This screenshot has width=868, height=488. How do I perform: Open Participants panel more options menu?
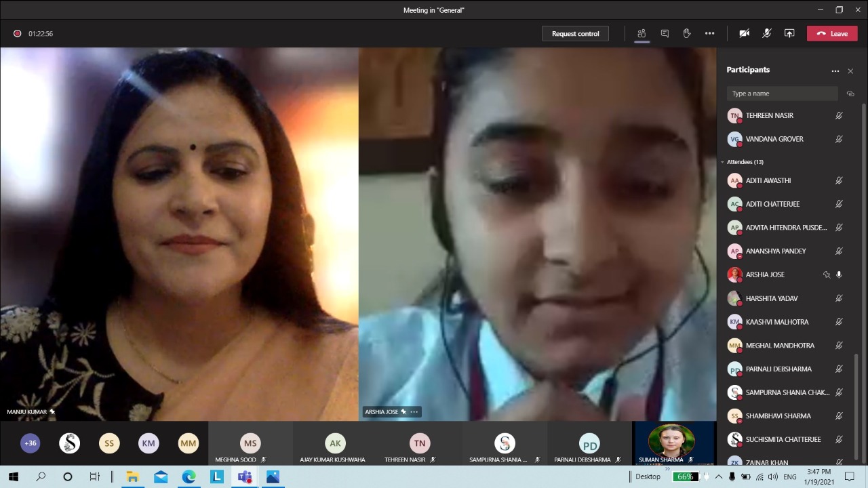point(835,70)
